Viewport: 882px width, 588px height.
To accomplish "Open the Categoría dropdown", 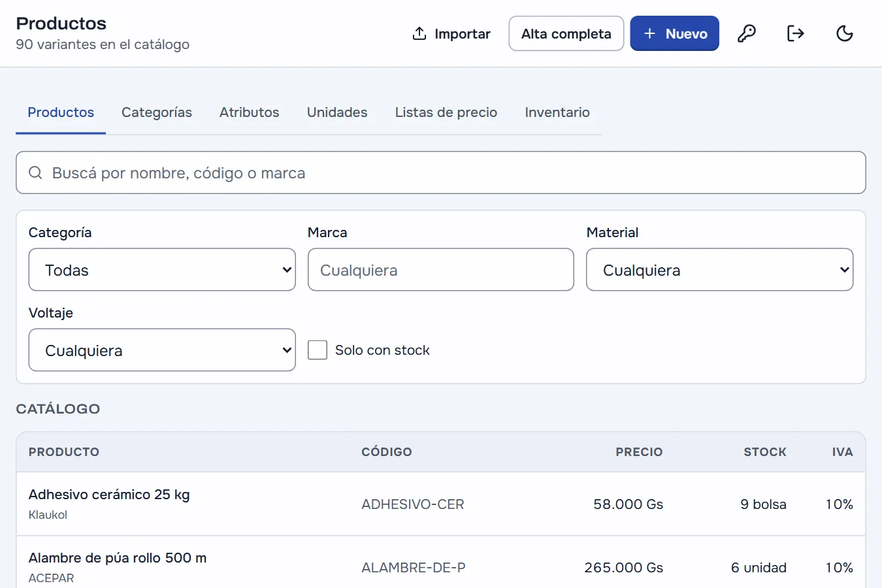I will pos(162,270).
